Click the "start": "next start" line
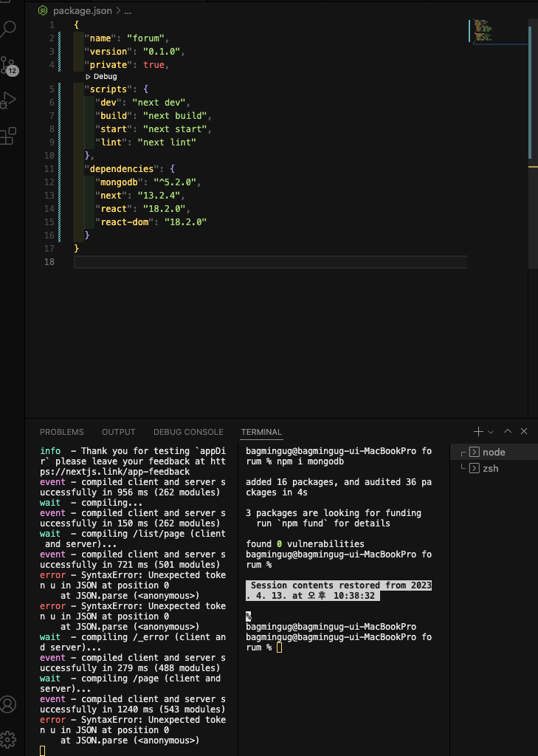 point(154,129)
